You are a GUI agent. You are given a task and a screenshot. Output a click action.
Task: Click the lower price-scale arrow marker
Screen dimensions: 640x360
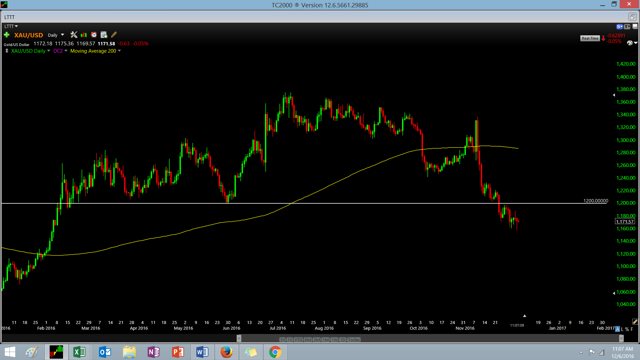[614, 293]
